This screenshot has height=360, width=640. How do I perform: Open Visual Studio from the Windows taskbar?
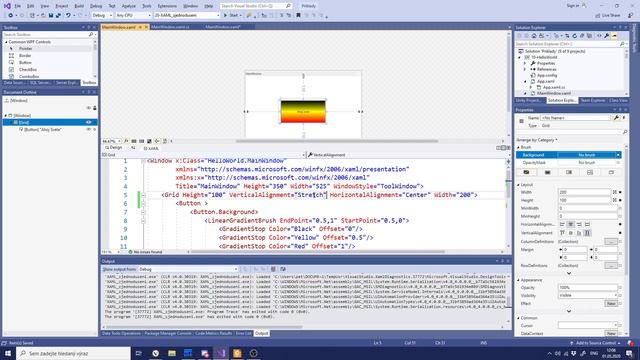click(221, 353)
